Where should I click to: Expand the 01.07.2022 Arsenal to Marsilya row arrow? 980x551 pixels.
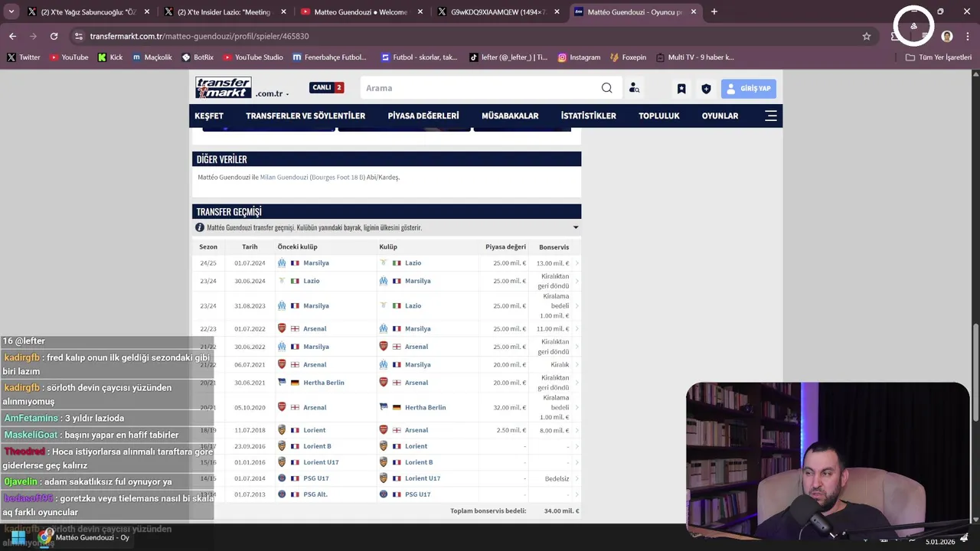pos(577,329)
